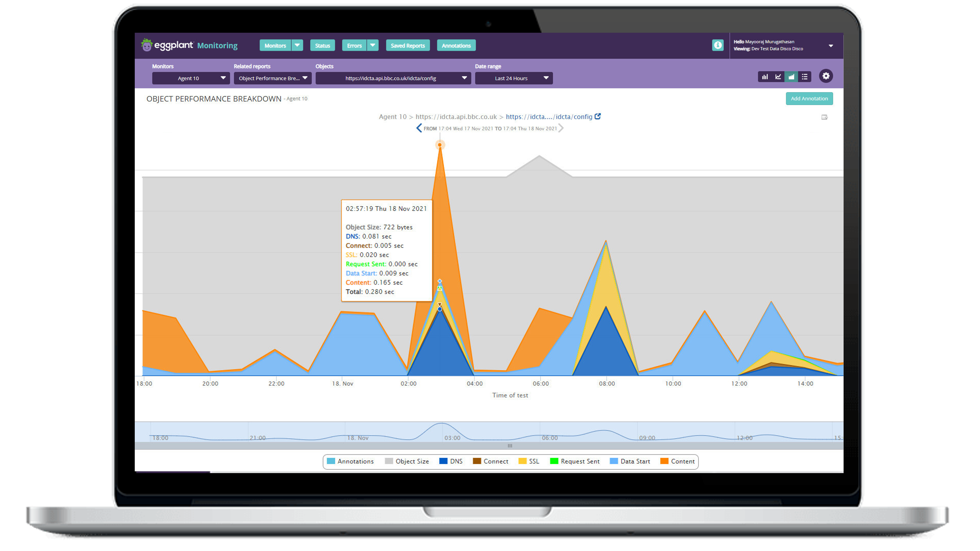Open the settings gear
980x551 pixels.
pyautogui.click(x=826, y=76)
